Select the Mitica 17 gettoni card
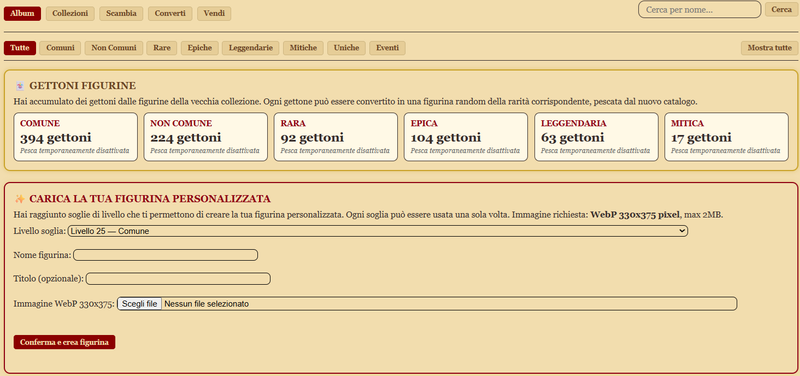 (x=727, y=137)
